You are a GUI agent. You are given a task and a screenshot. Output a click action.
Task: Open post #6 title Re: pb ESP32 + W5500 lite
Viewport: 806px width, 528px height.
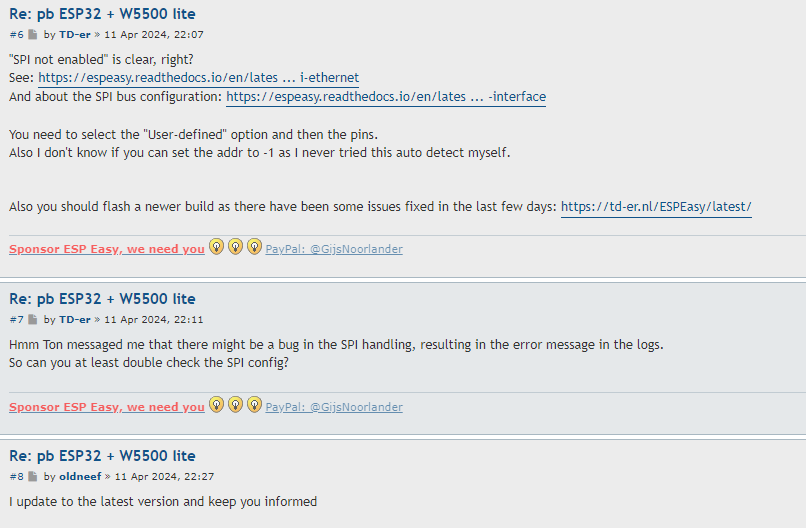(x=102, y=14)
